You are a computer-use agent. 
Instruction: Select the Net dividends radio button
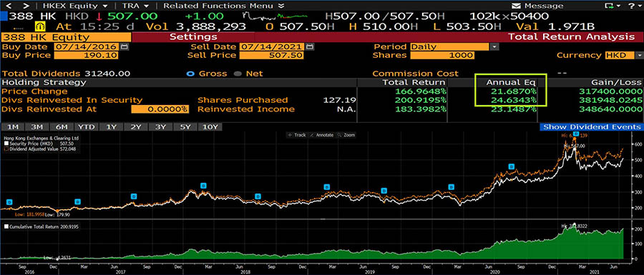pyautogui.click(x=238, y=74)
